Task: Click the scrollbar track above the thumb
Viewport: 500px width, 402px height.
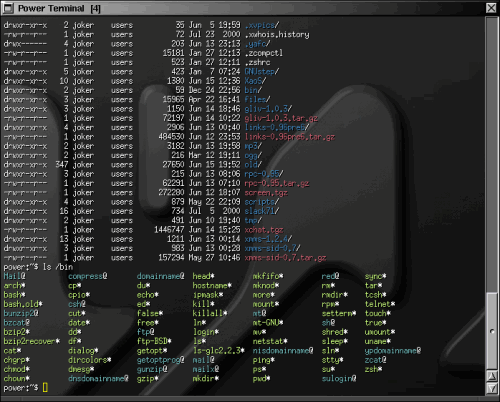Action: 492,155
